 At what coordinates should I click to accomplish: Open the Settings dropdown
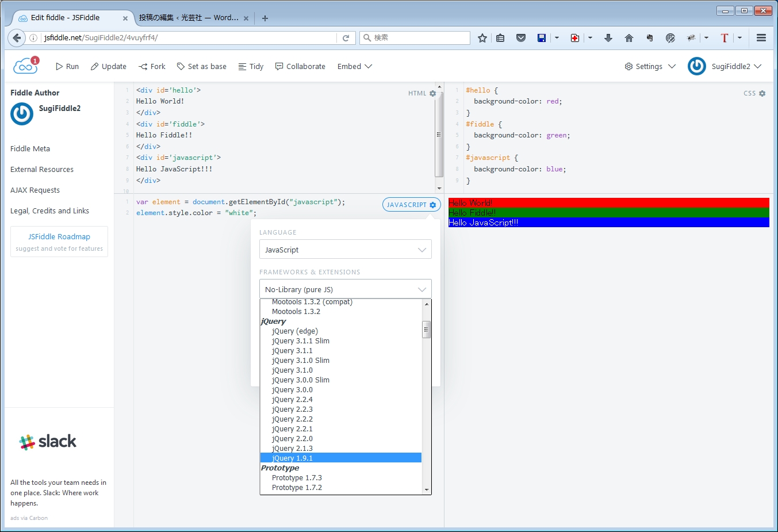(650, 67)
